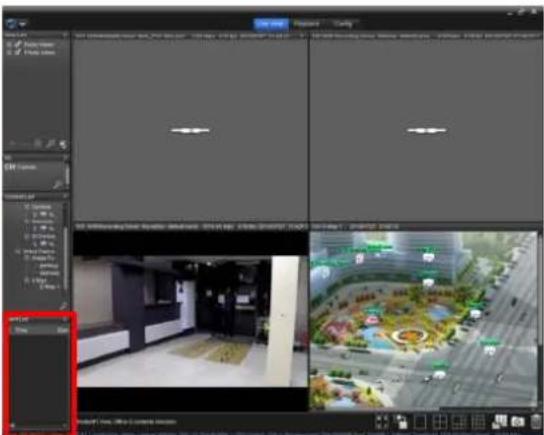Take a snapshot with the camera icon

(x=517, y=422)
